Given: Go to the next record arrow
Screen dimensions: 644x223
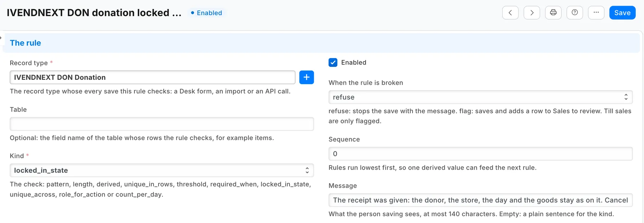Looking at the screenshot, I should (532, 13).
